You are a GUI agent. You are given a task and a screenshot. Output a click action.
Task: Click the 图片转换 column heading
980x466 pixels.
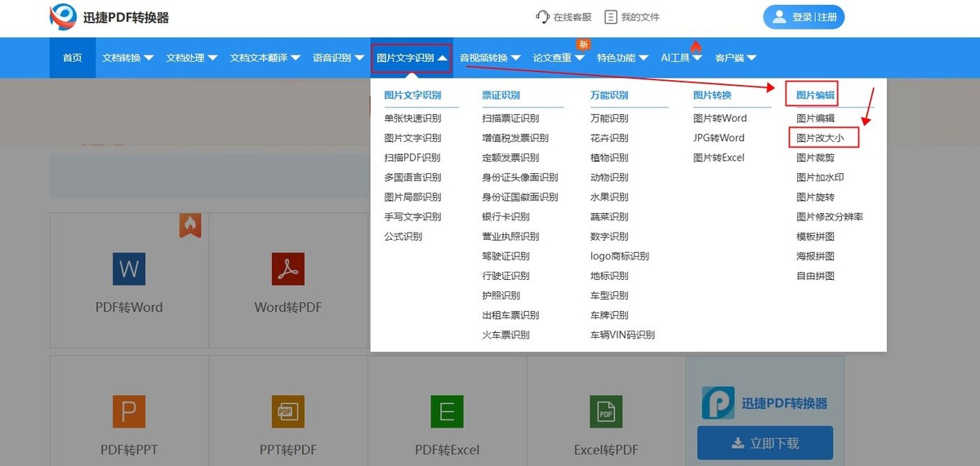712,95
